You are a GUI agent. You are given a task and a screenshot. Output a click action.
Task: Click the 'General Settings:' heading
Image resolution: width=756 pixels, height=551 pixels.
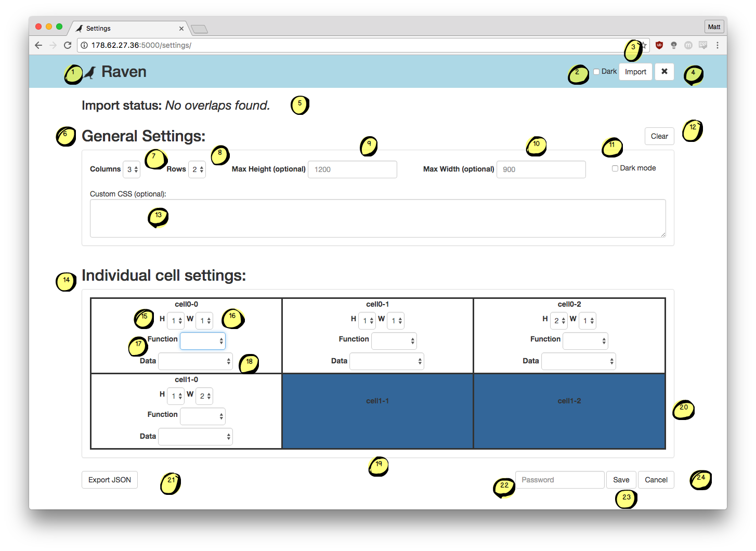144,136
